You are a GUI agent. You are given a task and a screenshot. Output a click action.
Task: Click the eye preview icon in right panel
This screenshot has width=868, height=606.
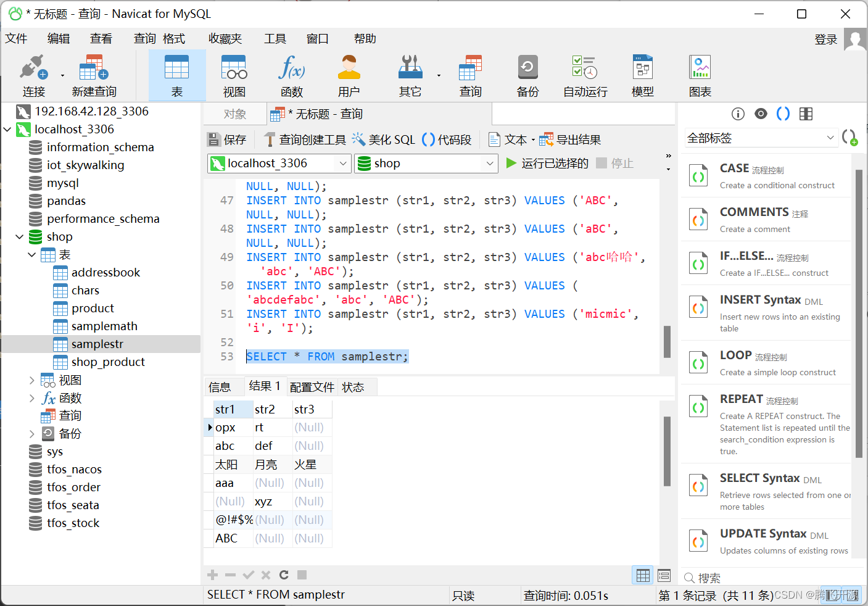[761, 114]
